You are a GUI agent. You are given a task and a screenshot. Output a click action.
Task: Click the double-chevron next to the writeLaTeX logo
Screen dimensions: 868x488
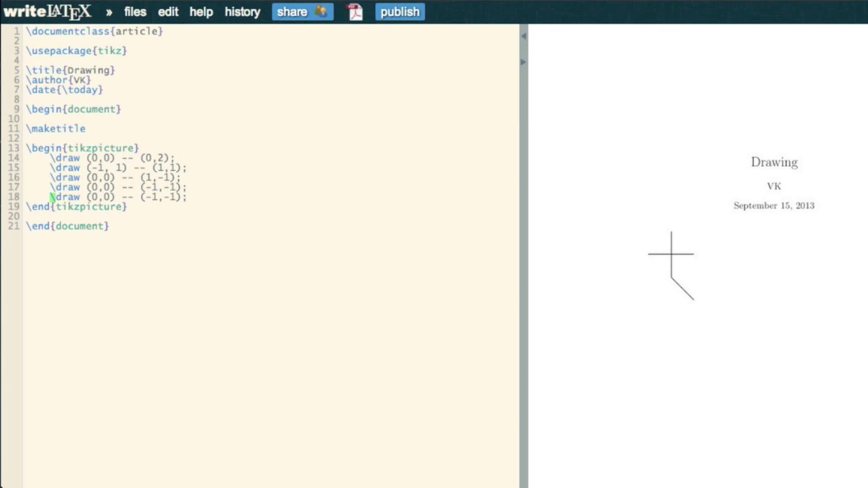(x=109, y=12)
